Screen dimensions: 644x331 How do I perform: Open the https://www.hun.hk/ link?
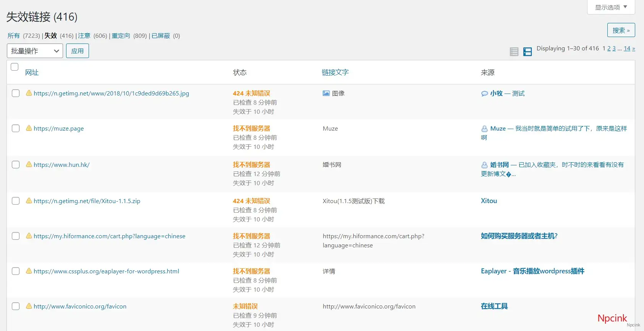61,165
